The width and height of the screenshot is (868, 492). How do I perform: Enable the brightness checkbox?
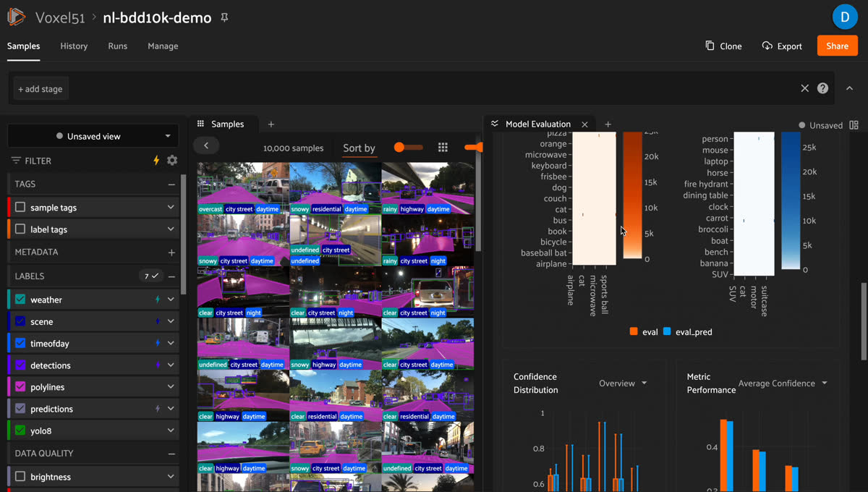[x=20, y=477]
